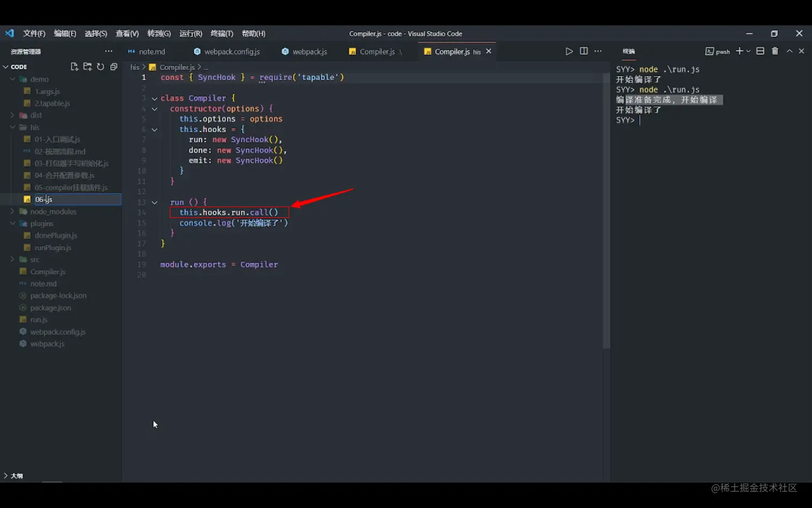Collapse all folders in explorer
This screenshot has height=508, width=812.
[113, 67]
